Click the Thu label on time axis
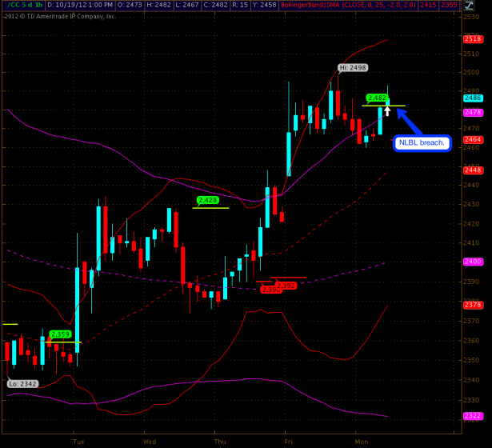The width and height of the screenshot is (492, 448). point(219,441)
